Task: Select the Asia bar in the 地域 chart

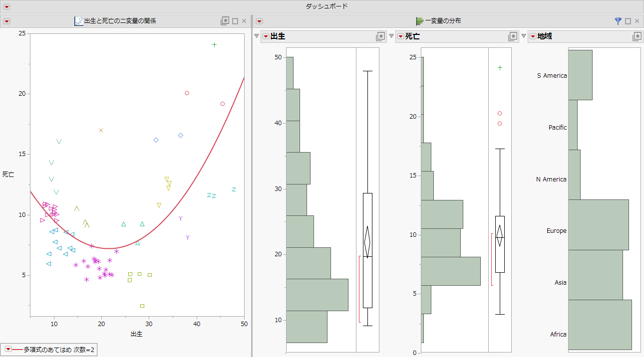Action: [595, 275]
